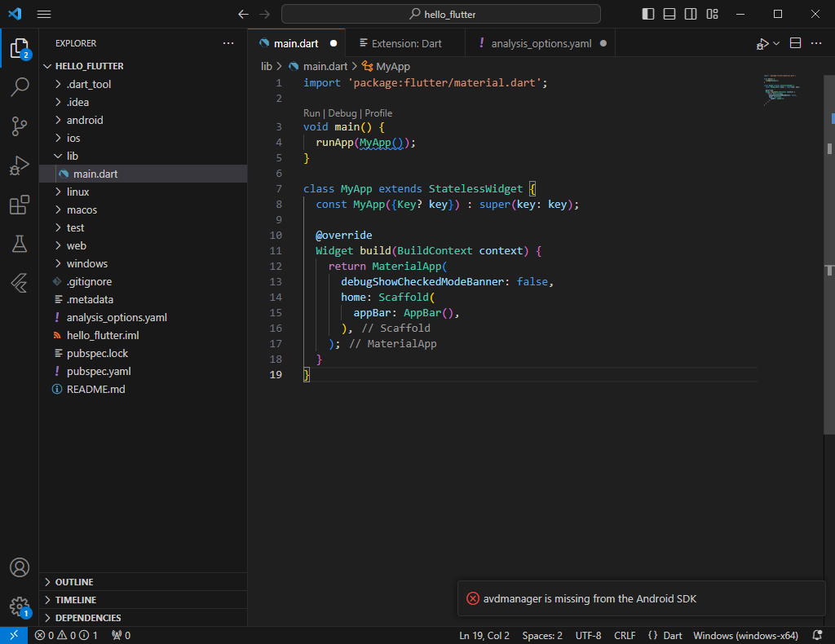Image resolution: width=835 pixels, height=644 pixels.
Task: Open the Accounts icon
Action: click(20, 567)
